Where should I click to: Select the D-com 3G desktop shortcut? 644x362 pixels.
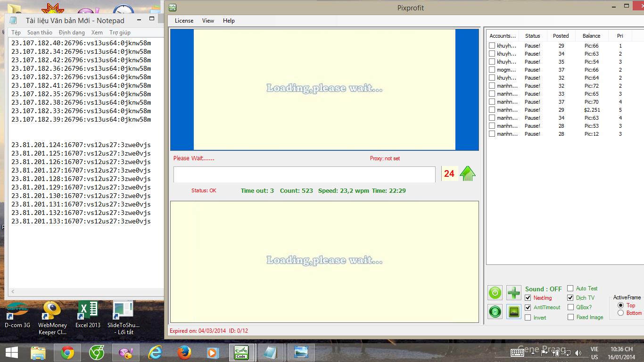pyautogui.click(x=17, y=314)
